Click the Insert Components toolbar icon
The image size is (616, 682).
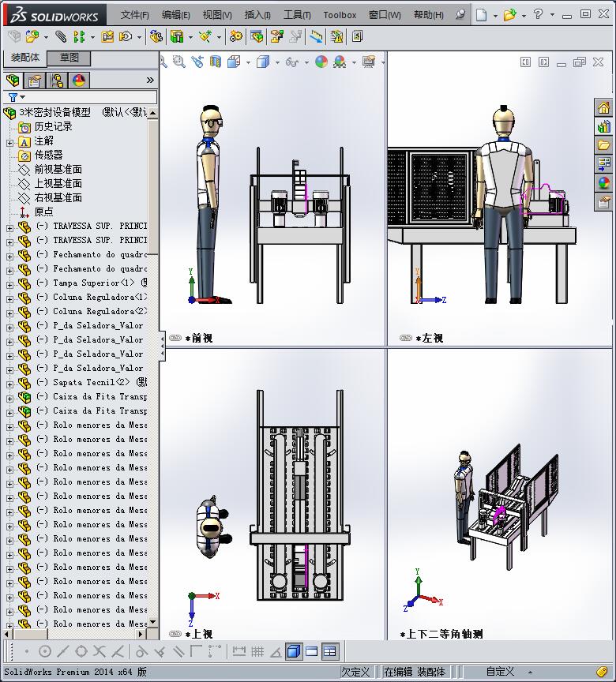point(32,36)
